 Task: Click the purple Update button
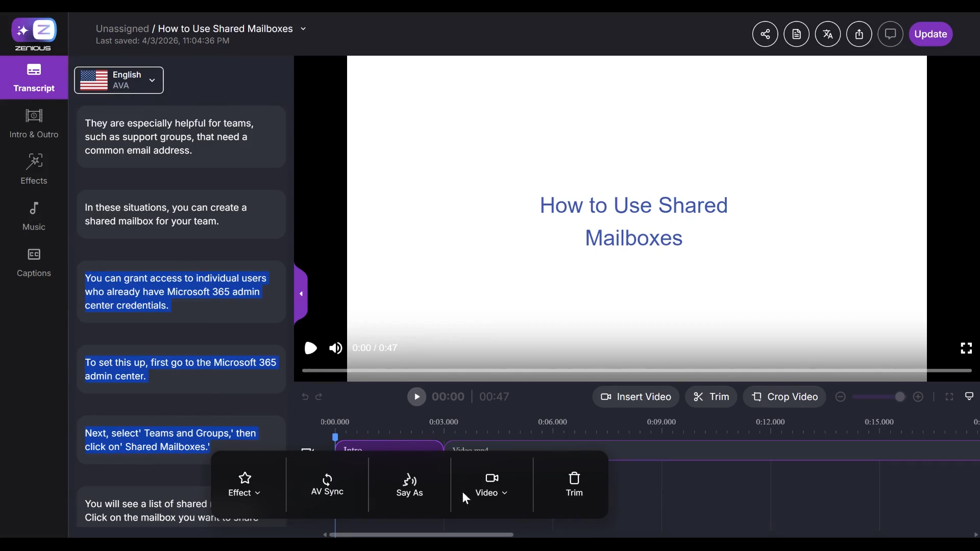[x=930, y=34]
